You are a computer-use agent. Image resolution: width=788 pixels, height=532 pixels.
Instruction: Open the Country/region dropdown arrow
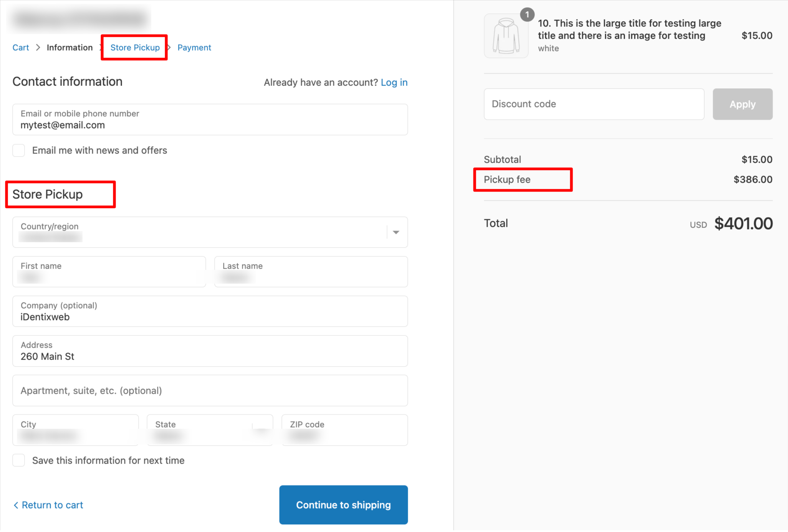[x=396, y=232]
